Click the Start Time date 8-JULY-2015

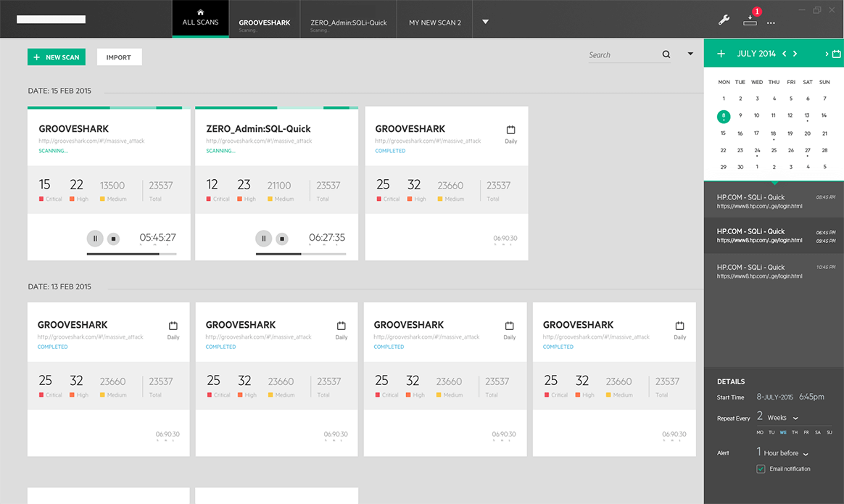[x=774, y=397]
